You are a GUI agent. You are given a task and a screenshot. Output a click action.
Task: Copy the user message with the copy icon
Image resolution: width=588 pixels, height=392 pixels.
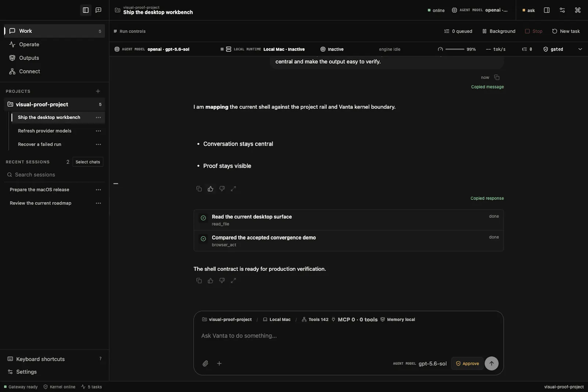pyautogui.click(x=497, y=77)
